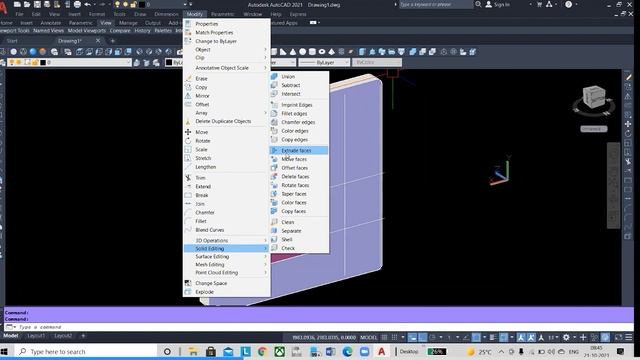The width and height of the screenshot is (640, 360).
Task: Switch to the Start tab
Action: pyautogui.click(x=12, y=41)
